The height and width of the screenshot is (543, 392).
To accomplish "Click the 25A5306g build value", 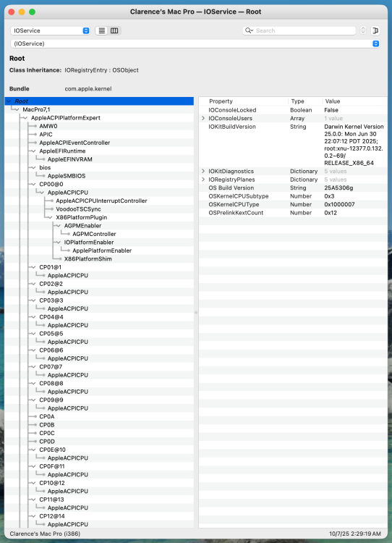I will coord(338,188).
